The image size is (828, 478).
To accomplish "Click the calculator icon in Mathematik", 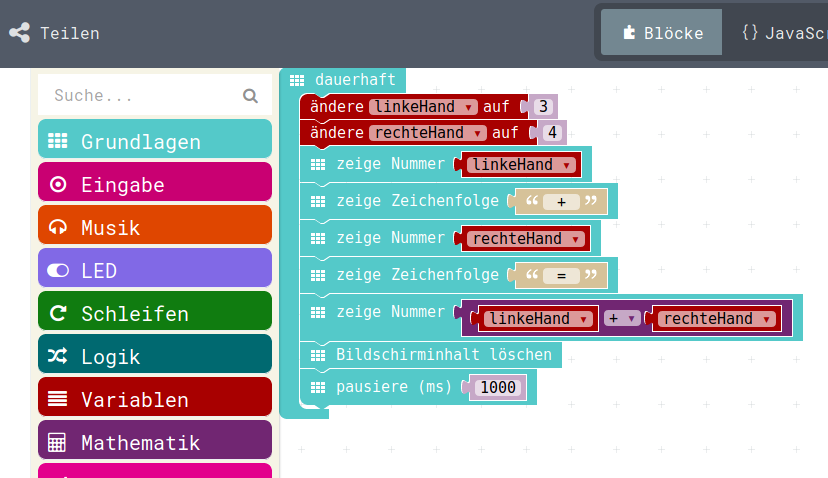I will coord(57,443).
